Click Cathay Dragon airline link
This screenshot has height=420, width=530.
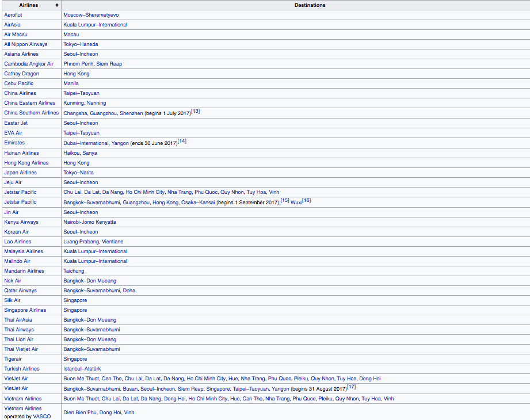[22, 74]
